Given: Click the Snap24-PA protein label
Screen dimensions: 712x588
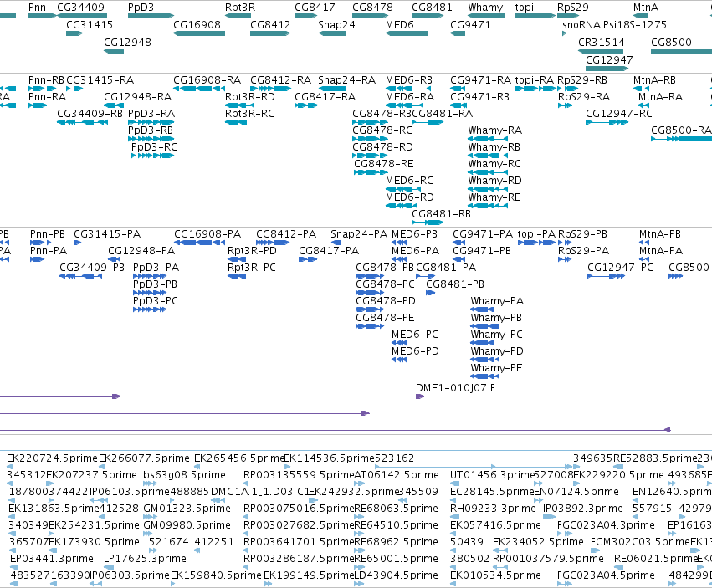Looking at the screenshot, I should (359, 234).
